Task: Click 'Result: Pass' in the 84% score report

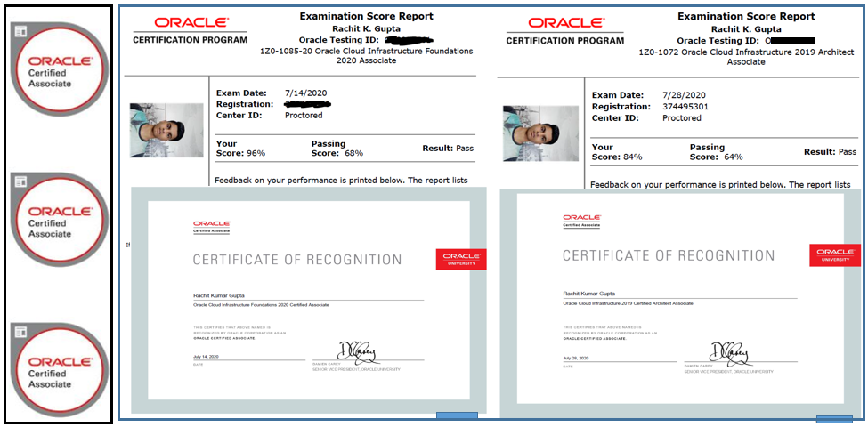Action: [x=831, y=151]
